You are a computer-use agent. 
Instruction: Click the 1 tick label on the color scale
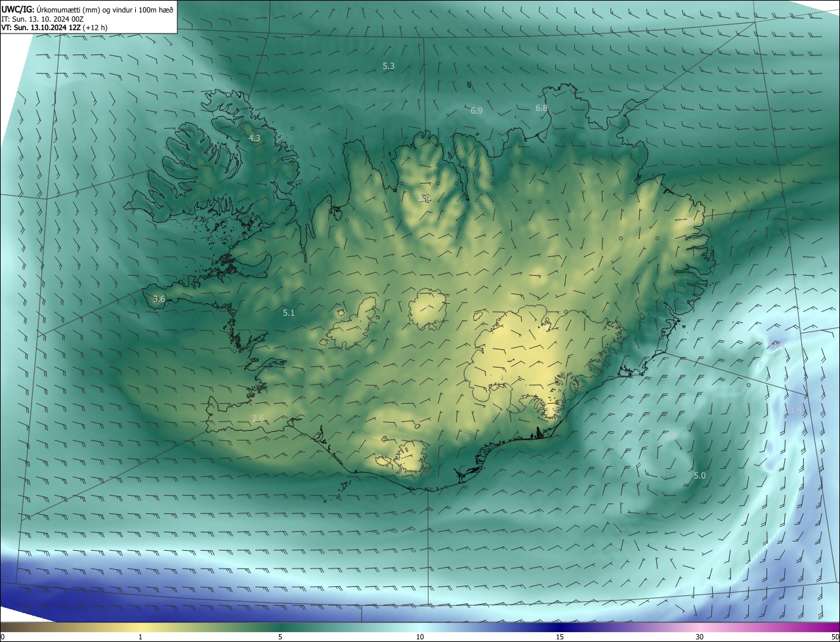click(x=140, y=637)
